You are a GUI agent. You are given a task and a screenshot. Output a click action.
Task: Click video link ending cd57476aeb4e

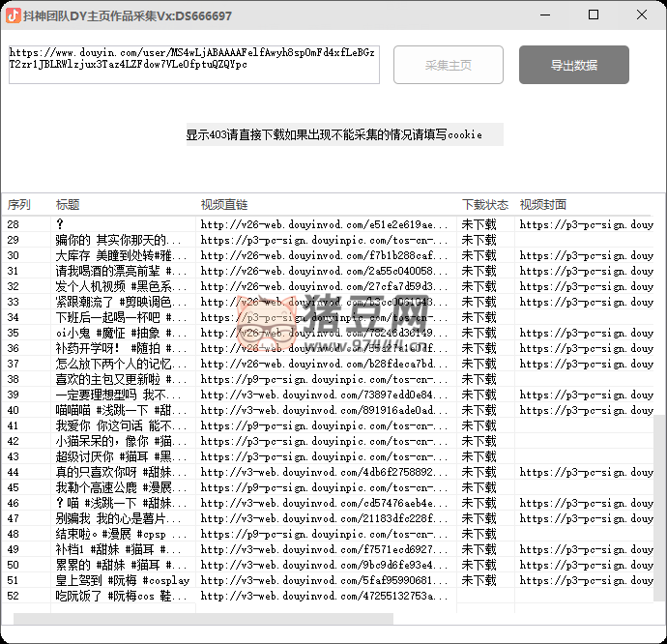click(324, 503)
